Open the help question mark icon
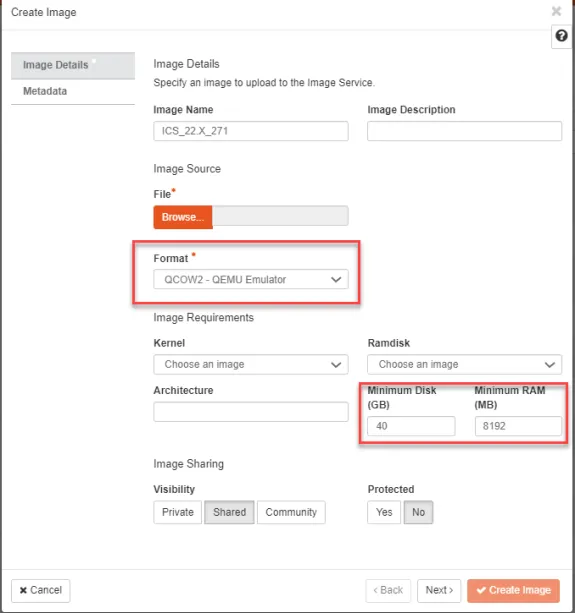575x613 pixels. tap(561, 36)
